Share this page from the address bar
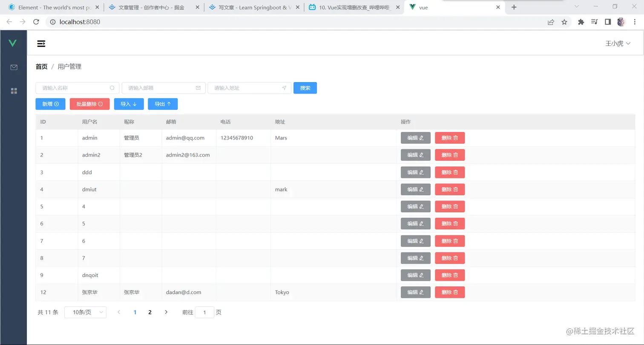644x345 pixels. tap(551, 22)
